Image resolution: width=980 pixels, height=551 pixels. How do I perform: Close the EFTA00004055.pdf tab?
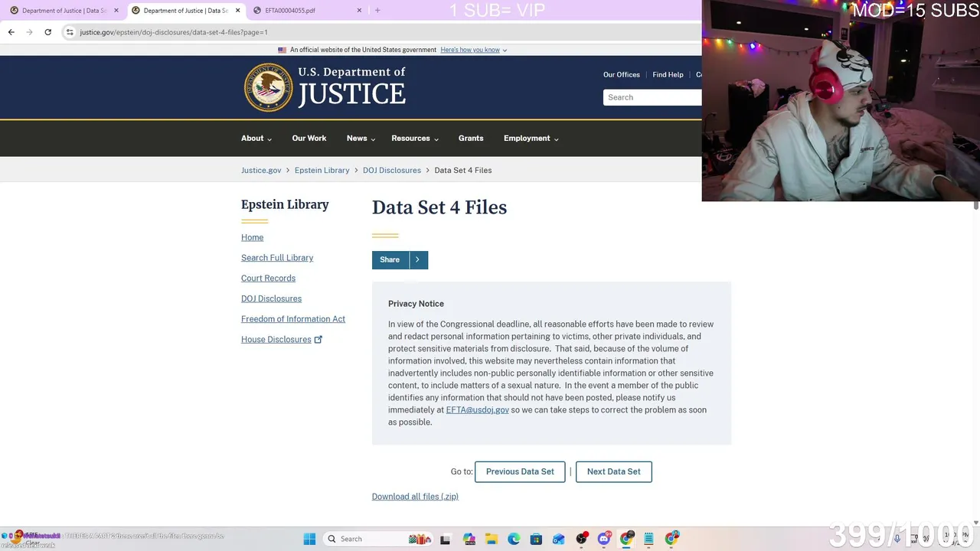pyautogui.click(x=360, y=11)
